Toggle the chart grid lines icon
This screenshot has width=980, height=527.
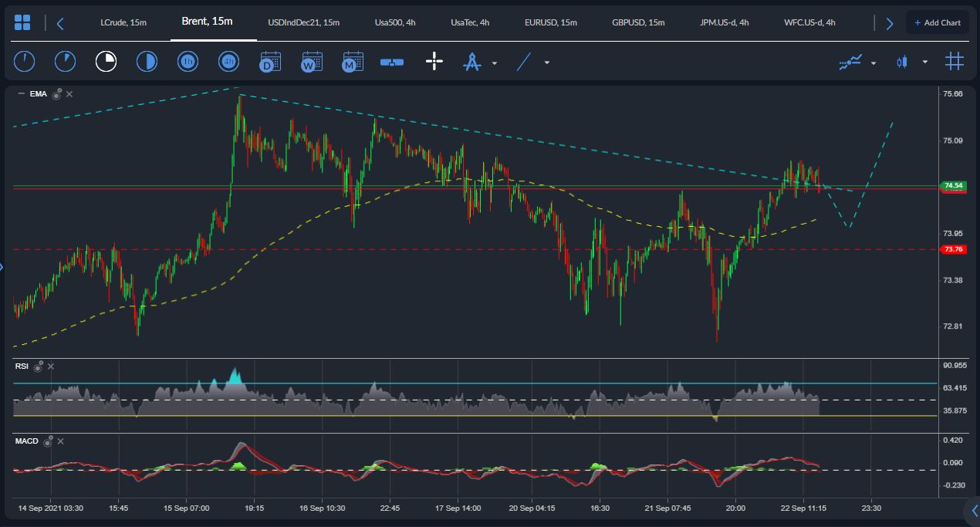pyautogui.click(x=955, y=62)
